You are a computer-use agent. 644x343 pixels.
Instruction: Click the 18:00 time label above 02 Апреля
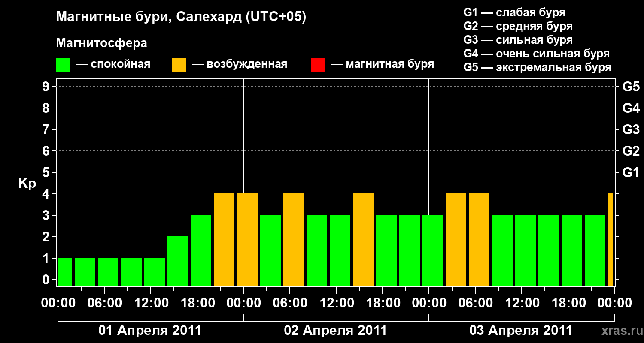(383, 303)
